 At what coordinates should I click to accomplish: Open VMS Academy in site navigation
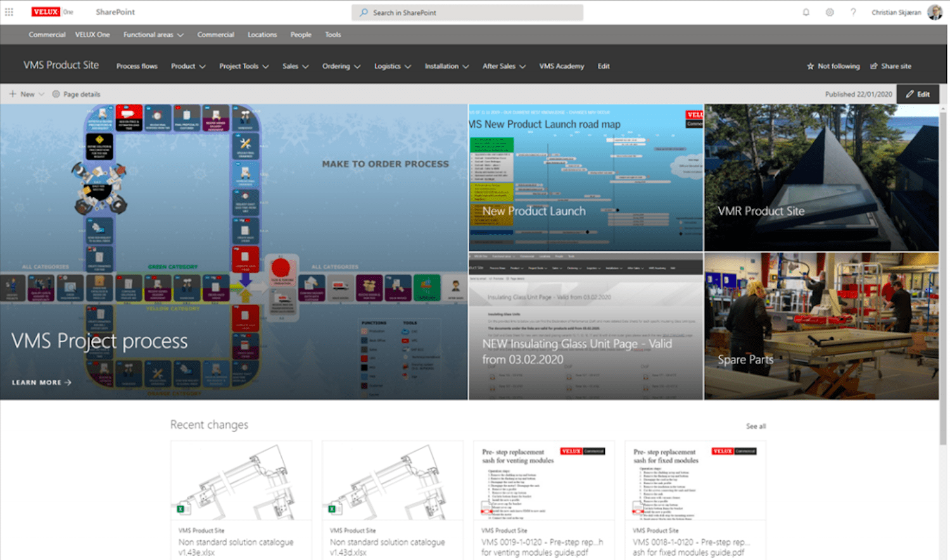(x=561, y=66)
